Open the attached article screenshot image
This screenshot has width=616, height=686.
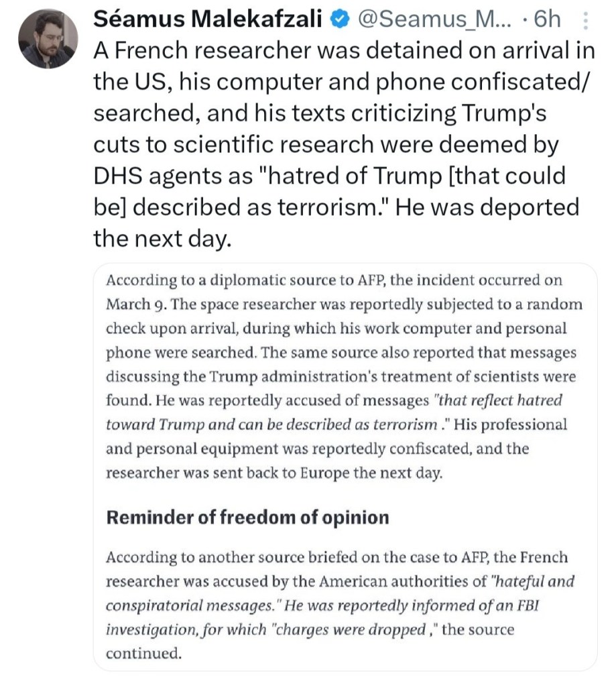coord(345,466)
